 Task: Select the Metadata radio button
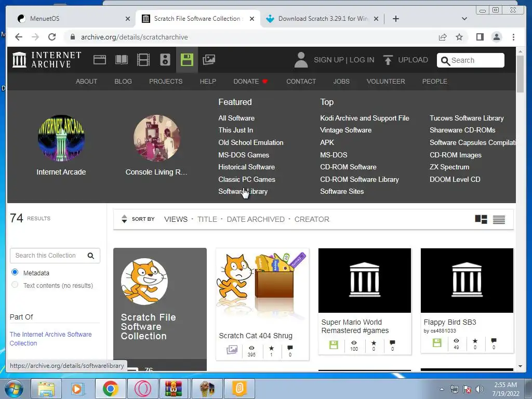pyautogui.click(x=15, y=272)
